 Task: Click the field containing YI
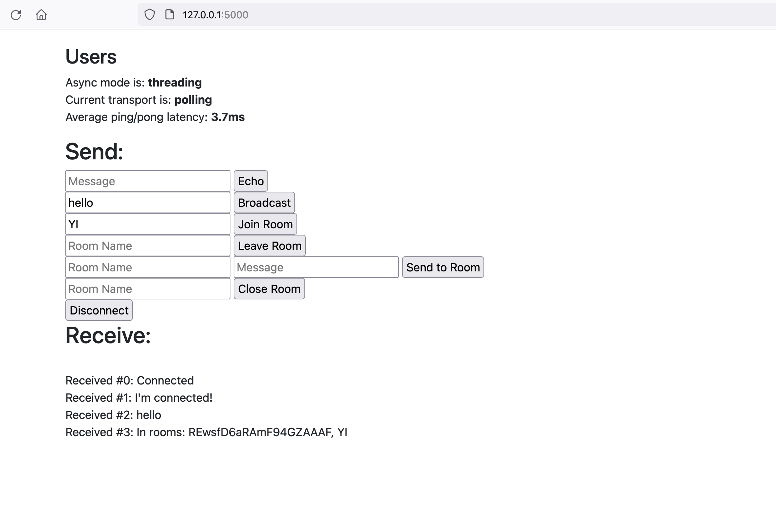(x=148, y=224)
